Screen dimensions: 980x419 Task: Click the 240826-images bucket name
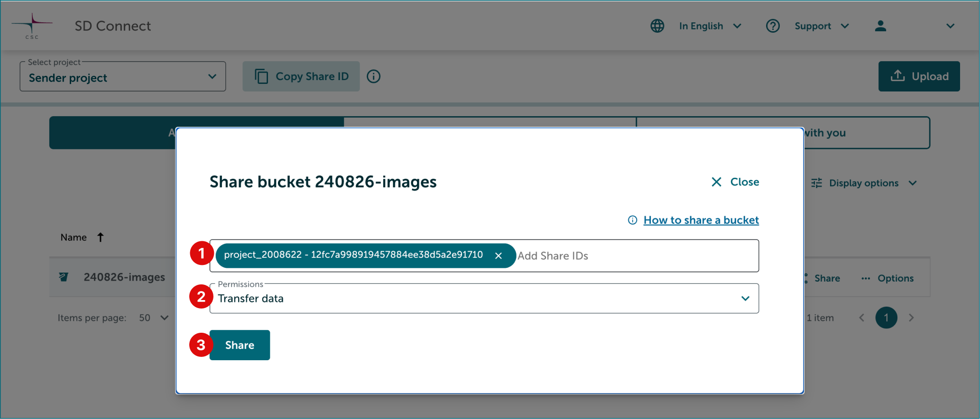[124, 277]
